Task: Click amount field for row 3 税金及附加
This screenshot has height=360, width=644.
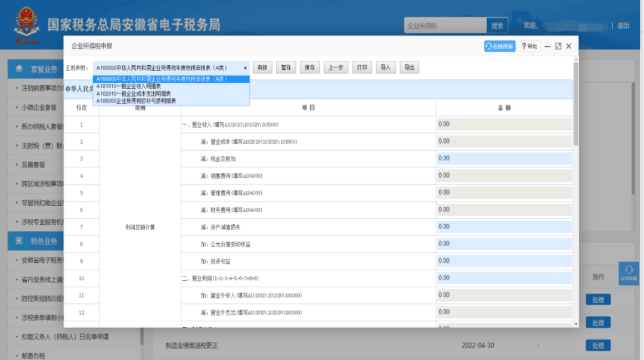Action: 504,159
